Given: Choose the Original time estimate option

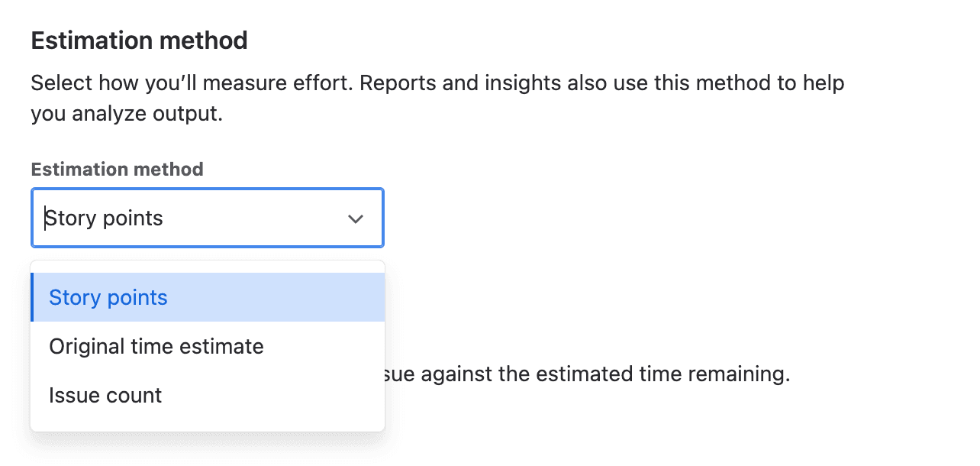Looking at the screenshot, I should click(156, 346).
